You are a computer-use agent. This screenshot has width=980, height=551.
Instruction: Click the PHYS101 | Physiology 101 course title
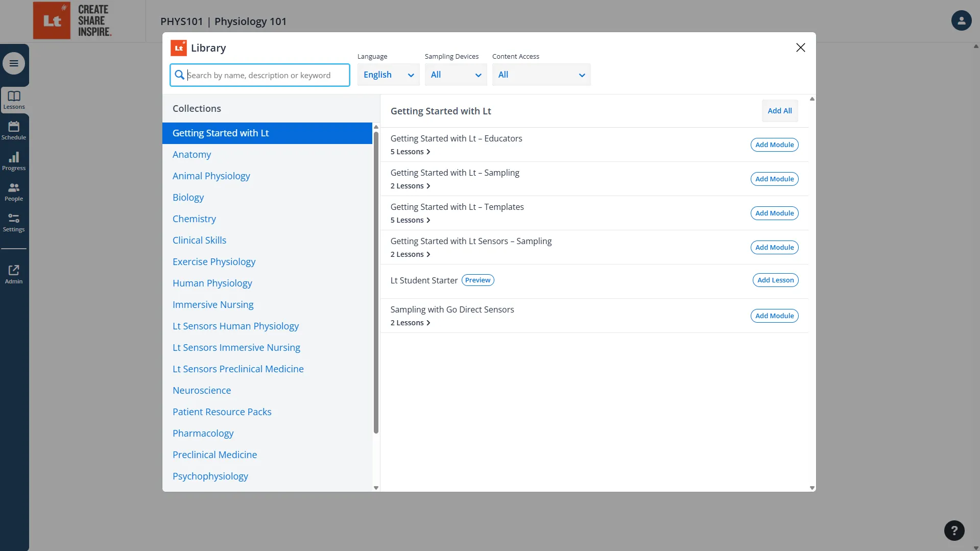224,21
